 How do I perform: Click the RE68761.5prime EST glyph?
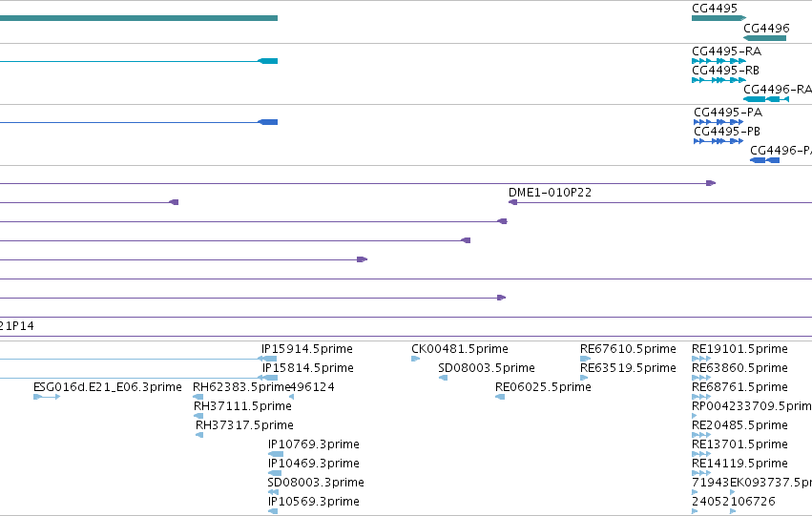701,397
